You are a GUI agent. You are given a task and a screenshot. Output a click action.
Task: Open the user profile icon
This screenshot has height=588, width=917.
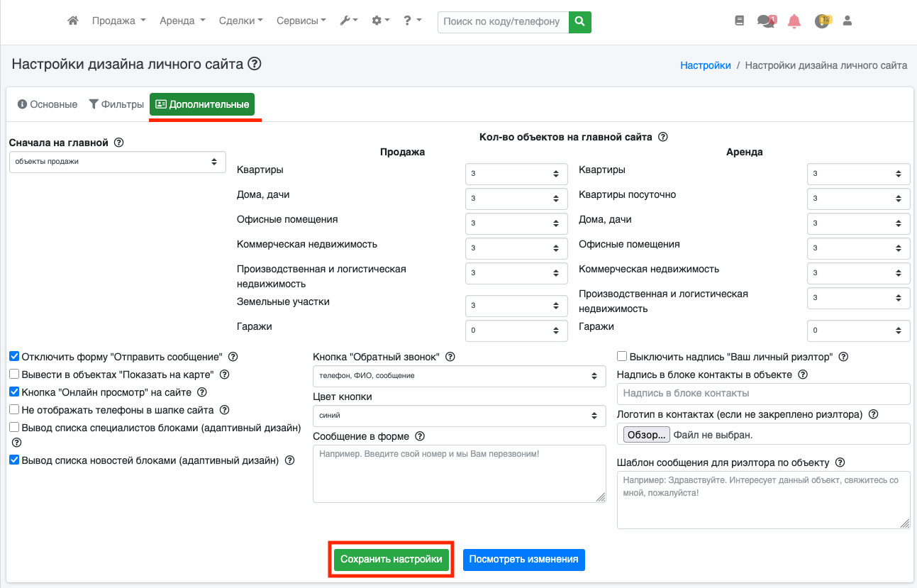click(847, 21)
